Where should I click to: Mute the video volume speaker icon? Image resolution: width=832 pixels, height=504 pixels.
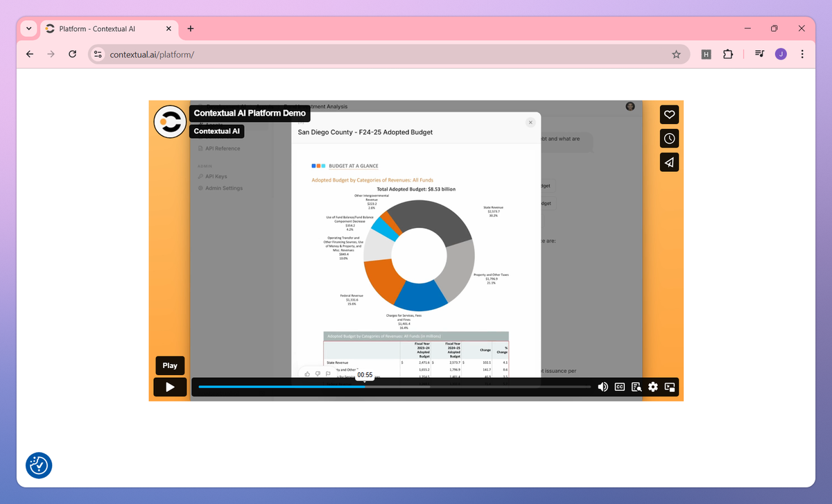(x=603, y=387)
